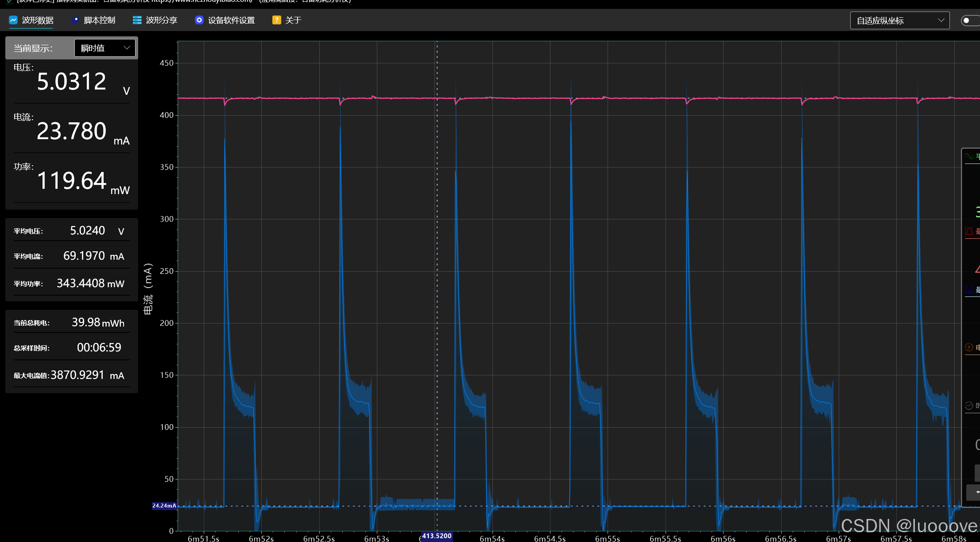Click the 波形数据 waveform icon
Viewport: 980px width, 542px height.
pyautogui.click(x=13, y=20)
